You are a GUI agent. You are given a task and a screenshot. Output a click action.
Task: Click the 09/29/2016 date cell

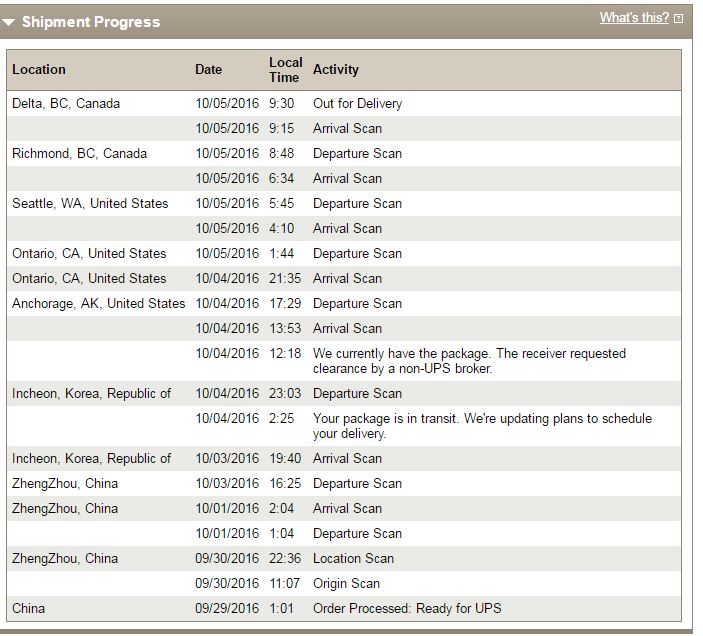(x=227, y=609)
